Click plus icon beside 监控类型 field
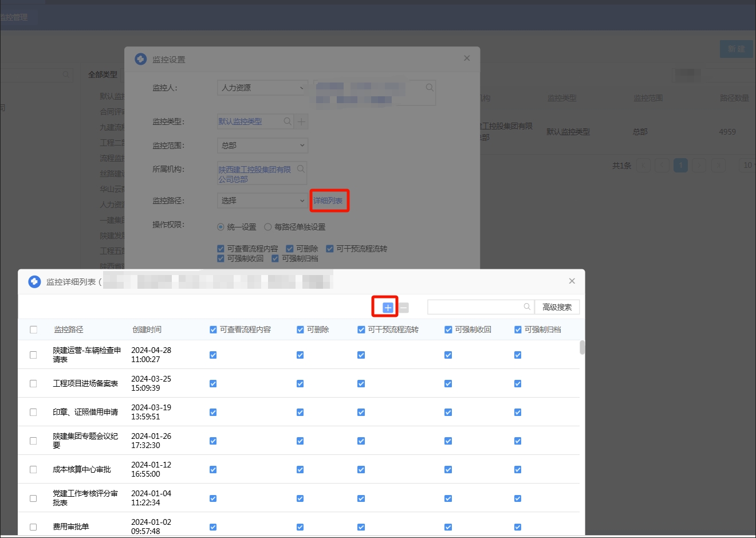 [301, 121]
